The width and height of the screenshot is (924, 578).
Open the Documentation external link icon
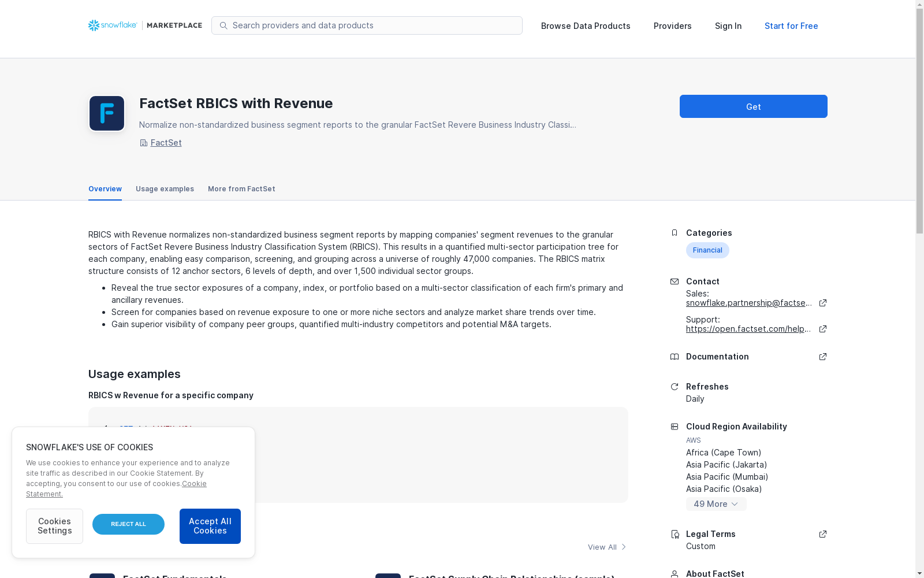(x=823, y=357)
